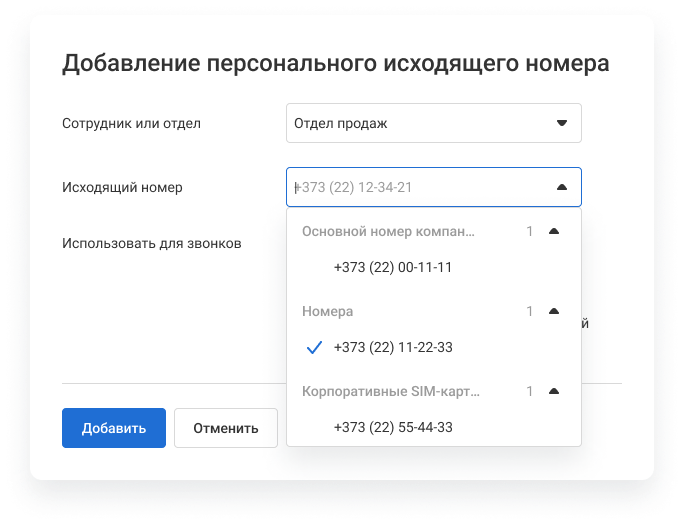The width and height of the screenshot is (684, 525).
Task: Click the count badge of Номера group
Action: 530,312
